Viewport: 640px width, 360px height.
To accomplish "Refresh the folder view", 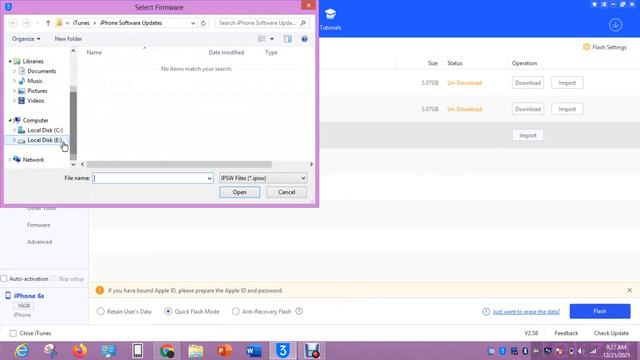I will point(203,23).
